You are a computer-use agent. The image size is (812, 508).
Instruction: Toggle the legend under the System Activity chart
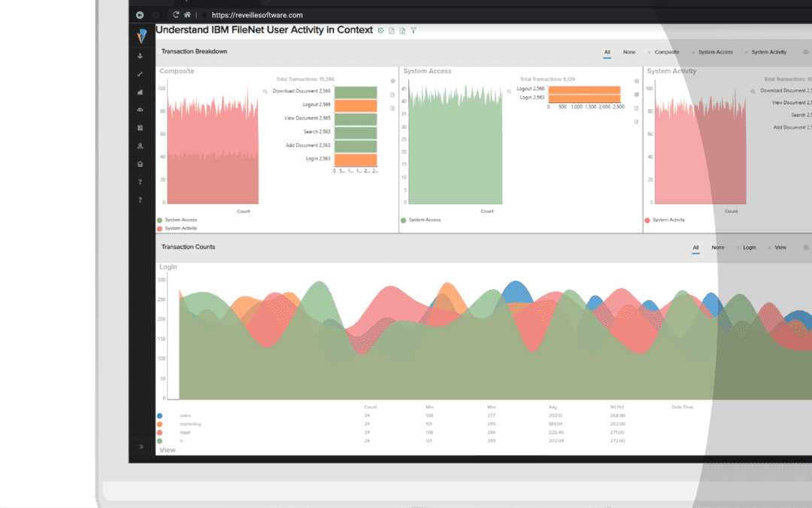[665, 220]
